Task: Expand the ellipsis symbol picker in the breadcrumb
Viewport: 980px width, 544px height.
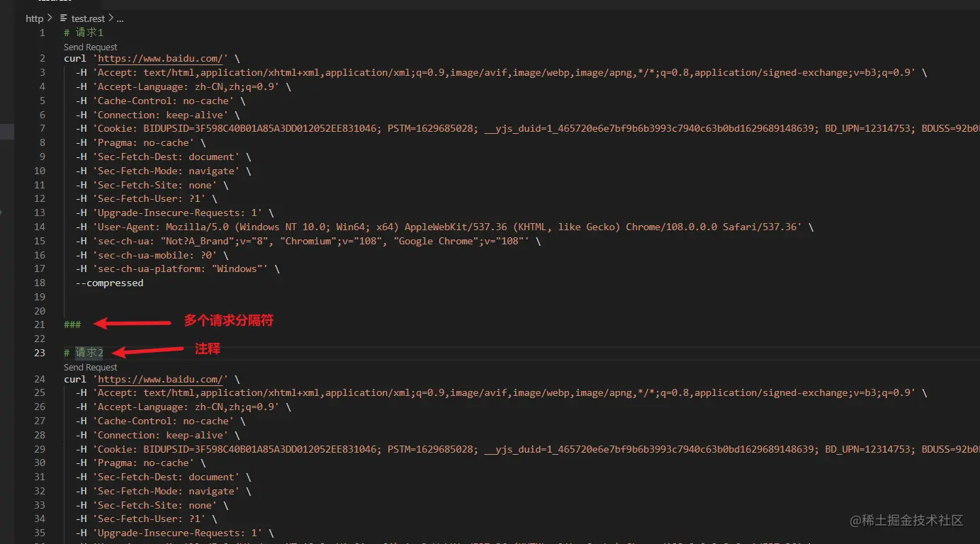Action: (x=118, y=18)
